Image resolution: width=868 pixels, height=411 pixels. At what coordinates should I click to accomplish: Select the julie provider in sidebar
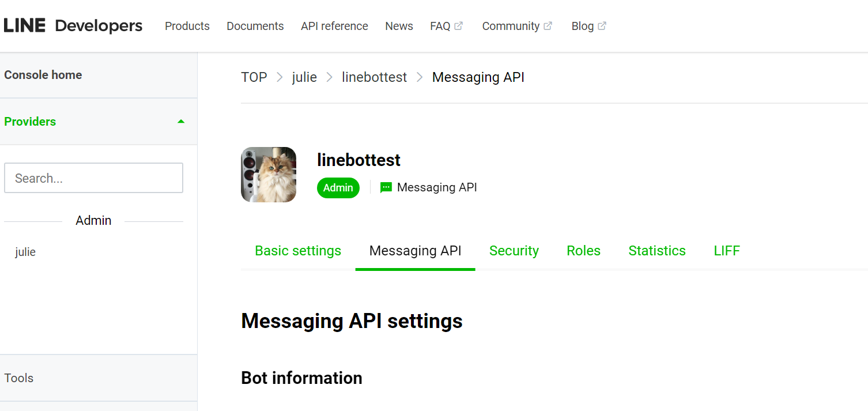25,252
